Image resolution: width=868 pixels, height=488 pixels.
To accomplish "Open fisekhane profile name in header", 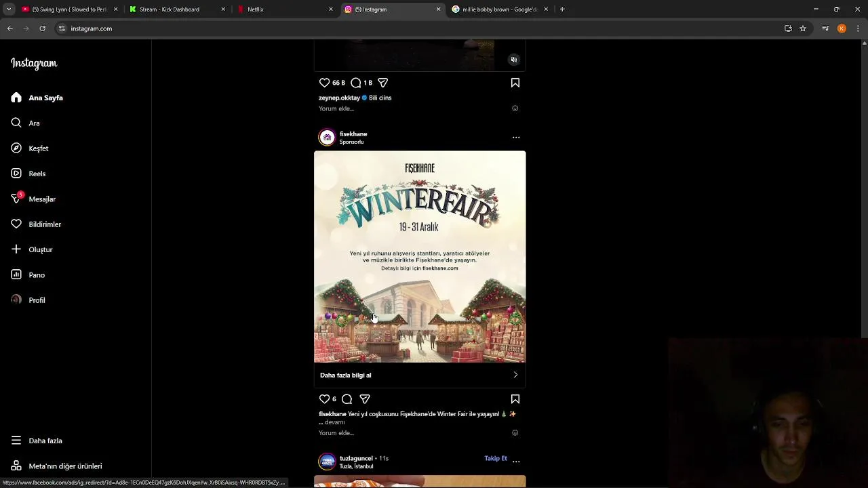I will (353, 134).
